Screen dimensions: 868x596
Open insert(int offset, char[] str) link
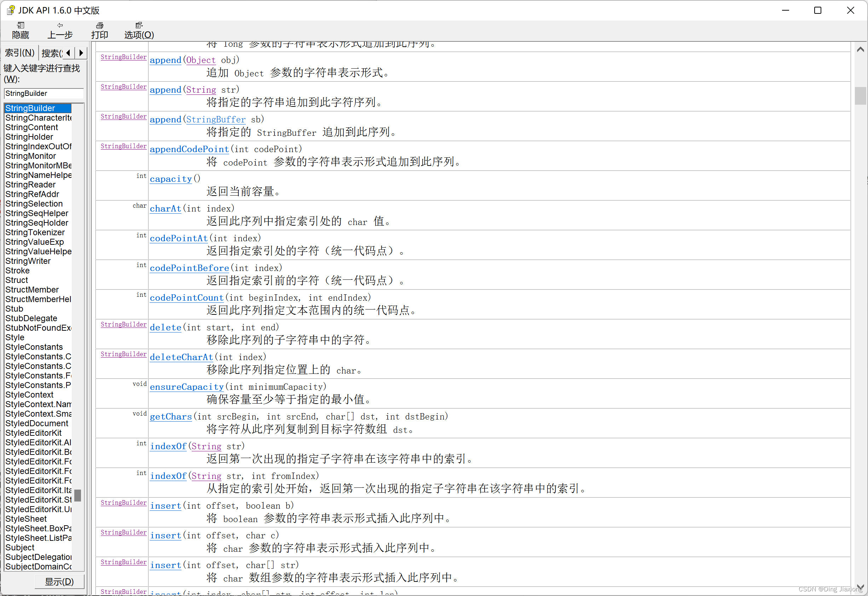[x=166, y=565]
